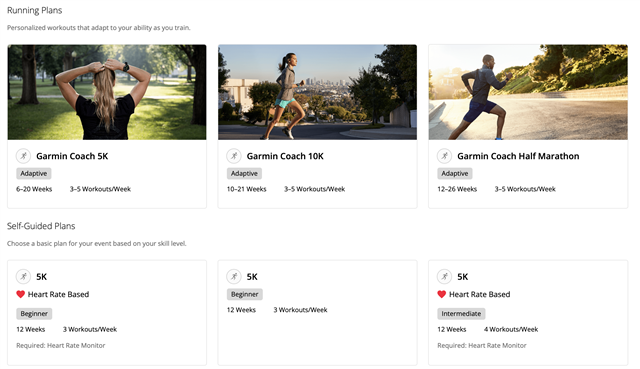Click the 5K title on the Beginner card with no heart rate
This screenshot has width=640, height=369.
[252, 277]
